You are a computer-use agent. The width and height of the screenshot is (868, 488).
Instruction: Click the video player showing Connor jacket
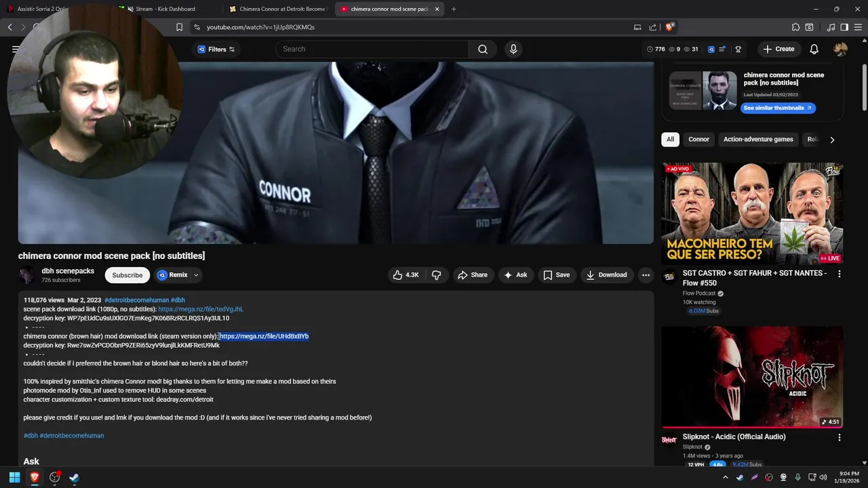click(336, 153)
